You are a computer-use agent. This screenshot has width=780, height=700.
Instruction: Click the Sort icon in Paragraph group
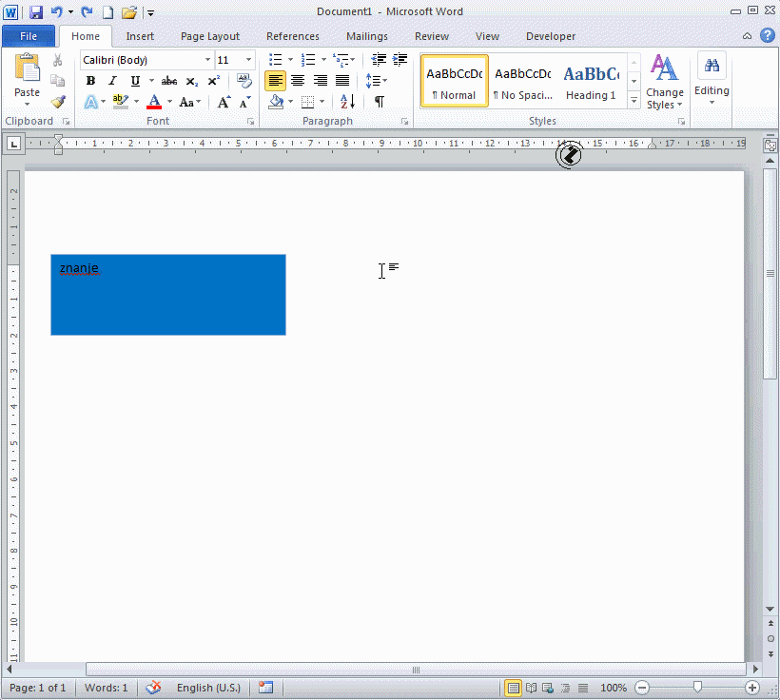point(347,102)
